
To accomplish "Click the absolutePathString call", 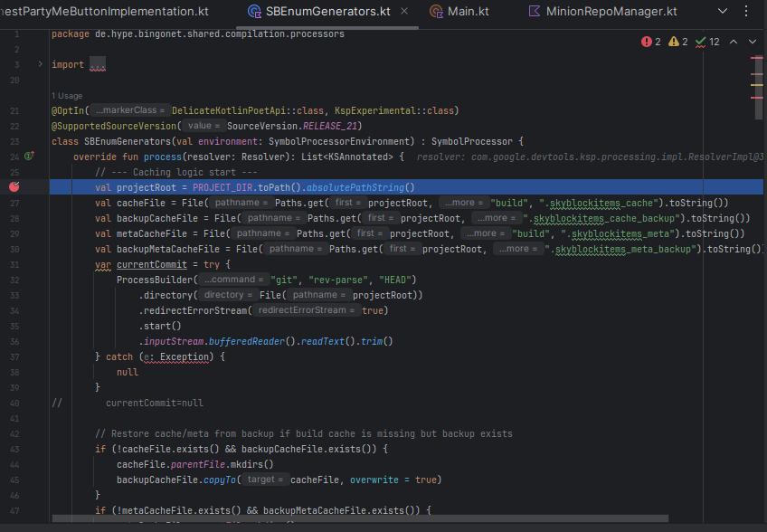I will click(355, 187).
